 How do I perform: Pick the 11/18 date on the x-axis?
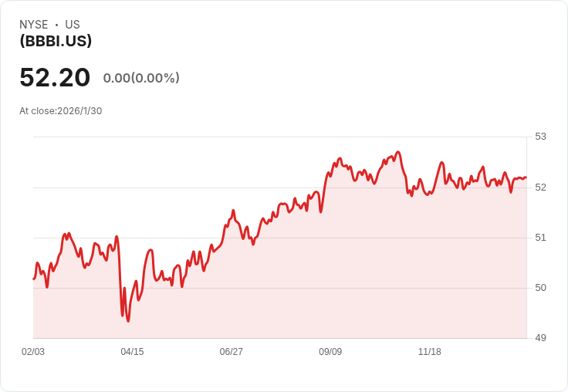(429, 351)
